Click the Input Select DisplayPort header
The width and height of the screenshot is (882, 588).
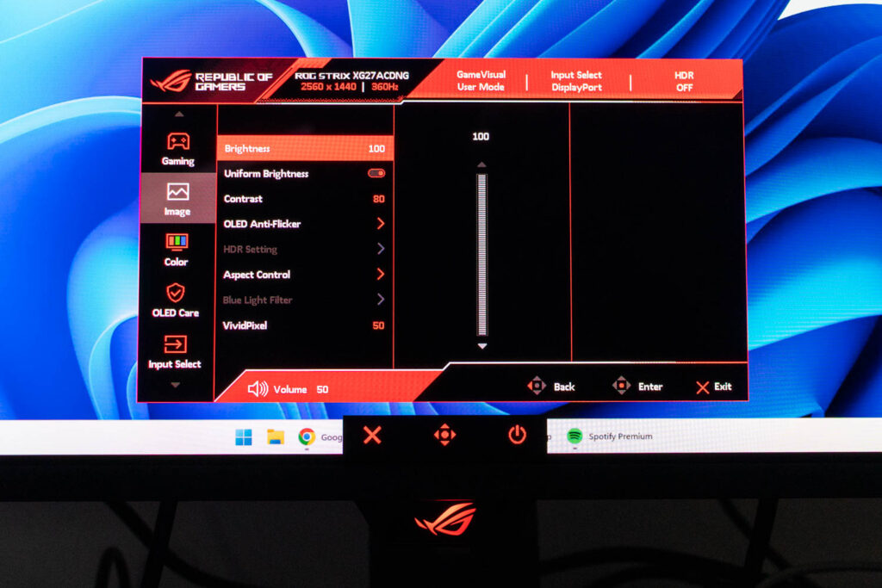click(x=576, y=81)
